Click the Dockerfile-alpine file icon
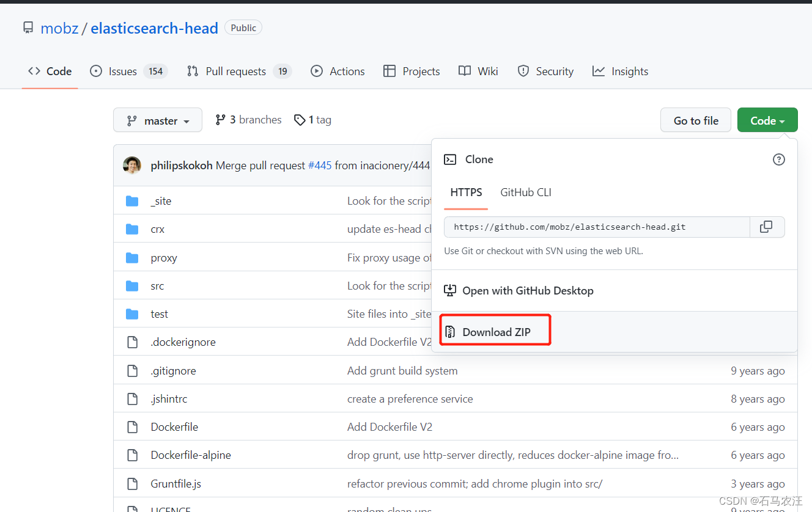 pos(132,455)
